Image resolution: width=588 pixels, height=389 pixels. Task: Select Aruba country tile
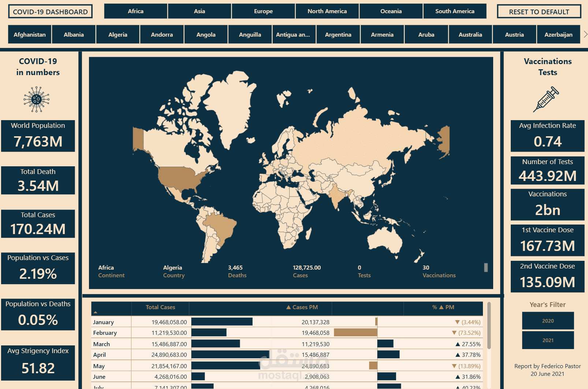426,34
